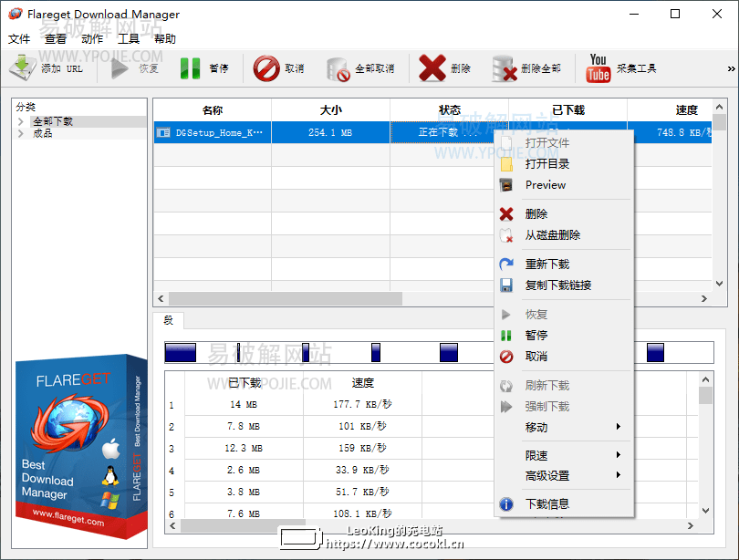Screen dimensions: 739x560
Task: Expand the 成品 category tree node
Action: coord(21,134)
